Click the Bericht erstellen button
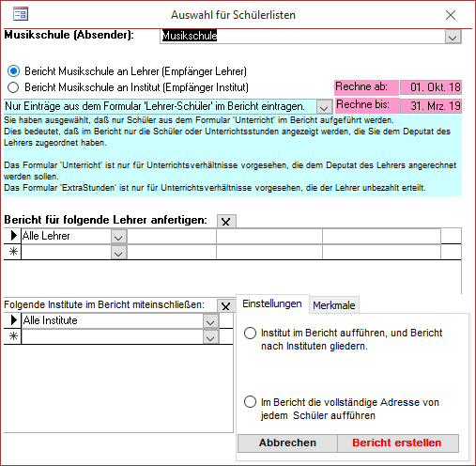Image resolution: width=476 pixels, height=466 pixels. (397, 443)
